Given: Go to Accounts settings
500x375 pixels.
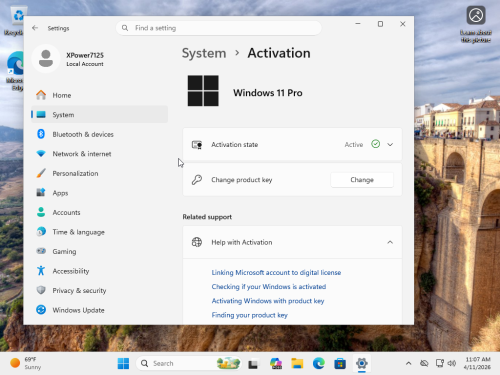Looking at the screenshot, I should (99, 212).
